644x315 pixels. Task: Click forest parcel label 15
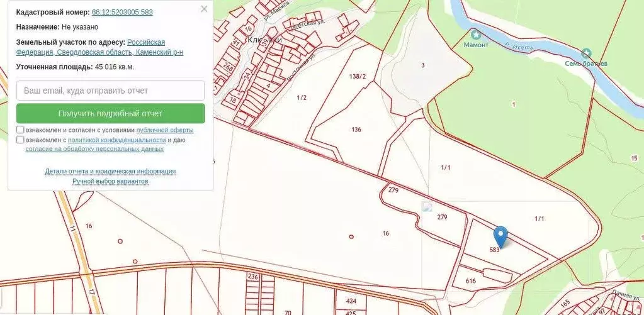(x=634, y=158)
